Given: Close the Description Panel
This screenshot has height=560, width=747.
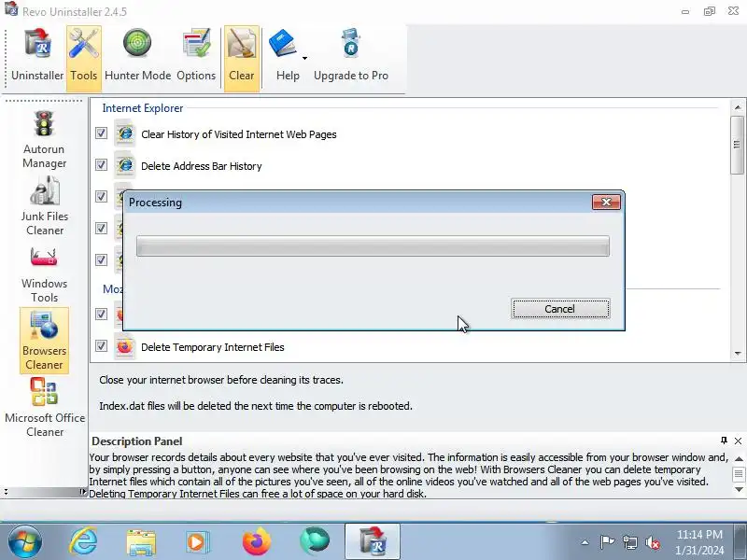Looking at the screenshot, I should 738,441.
